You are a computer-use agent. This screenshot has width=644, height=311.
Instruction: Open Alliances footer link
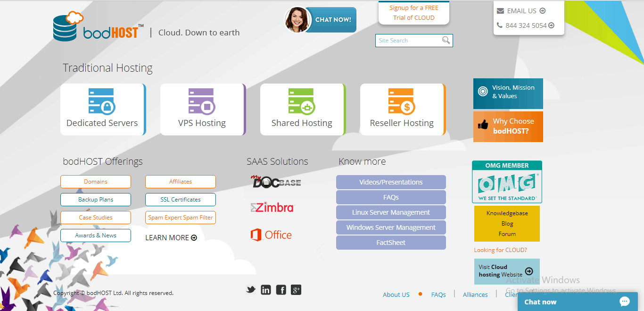[x=475, y=294]
